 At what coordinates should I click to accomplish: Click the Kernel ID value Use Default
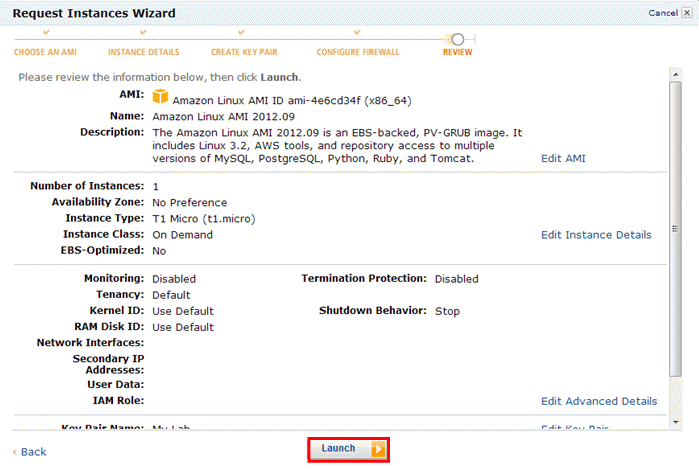(183, 311)
